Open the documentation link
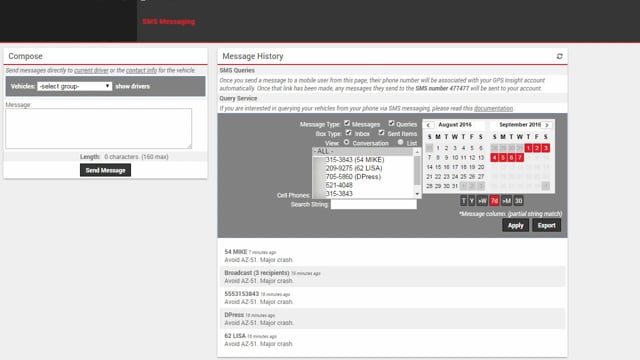This screenshot has width=640, height=360. click(493, 109)
